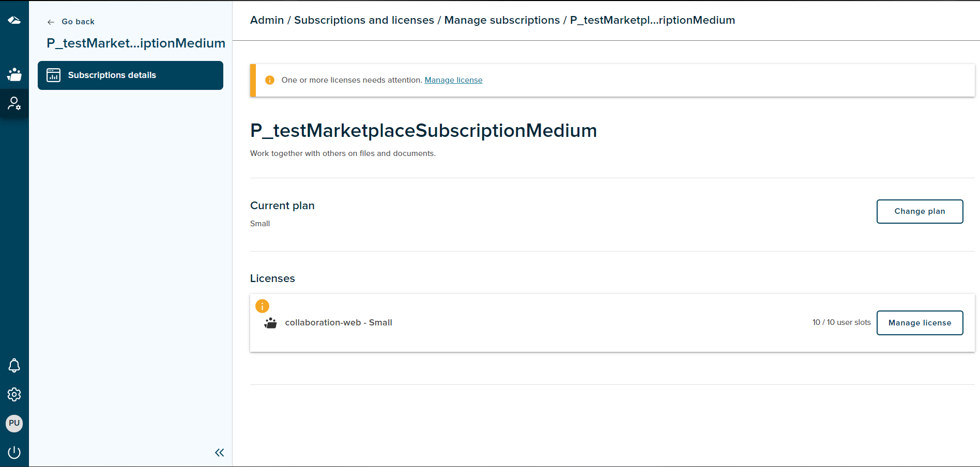
Task: Click the collaboration-web - Small license name
Action: pyautogui.click(x=339, y=323)
